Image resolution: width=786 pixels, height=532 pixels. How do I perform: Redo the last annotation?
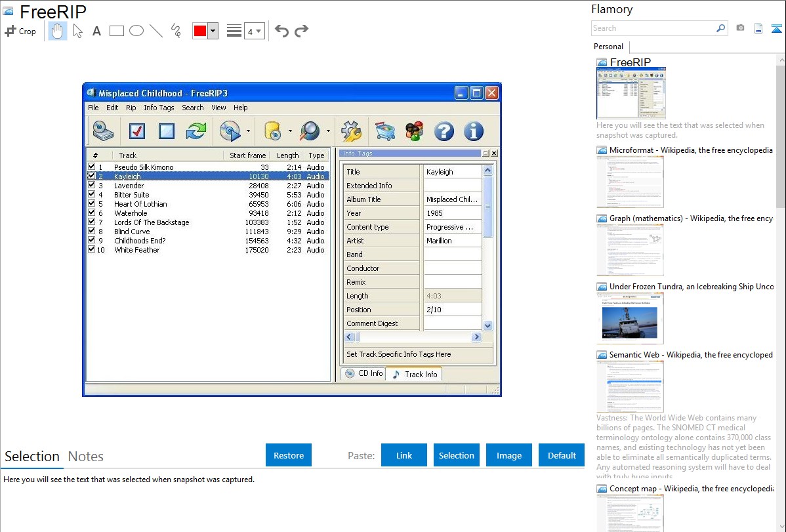[301, 31]
